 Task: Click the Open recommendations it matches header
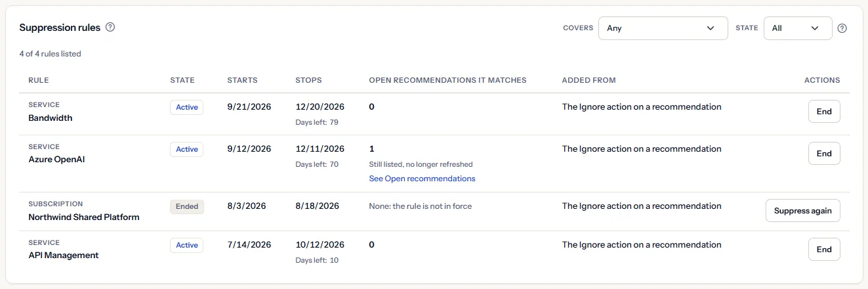point(447,80)
